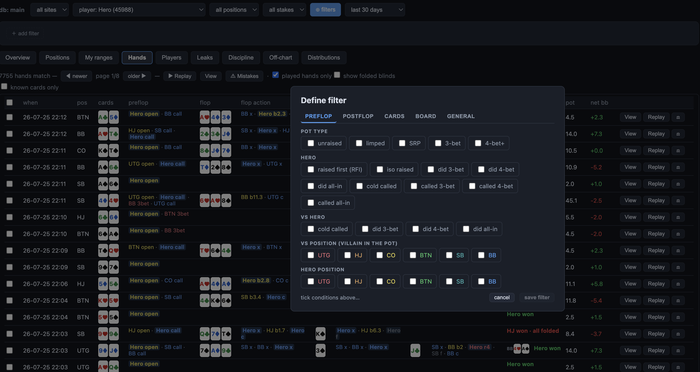Click the menu icon in the 22:11 CO row

(x=678, y=150)
